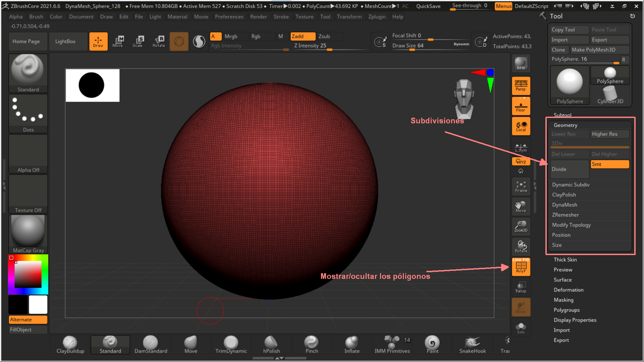Screen dimensions: 644x362
Task: Activate the Scale gizmo tool
Action: [138, 42]
